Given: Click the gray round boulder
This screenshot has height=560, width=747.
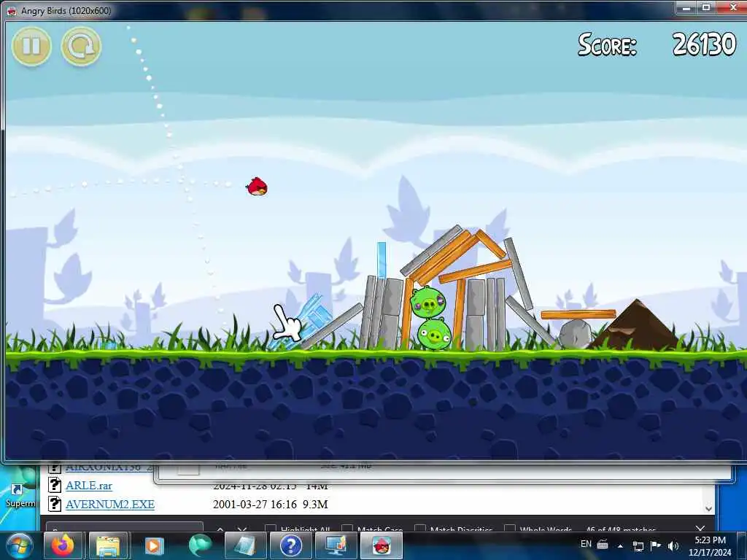Looking at the screenshot, I should (x=575, y=334).
